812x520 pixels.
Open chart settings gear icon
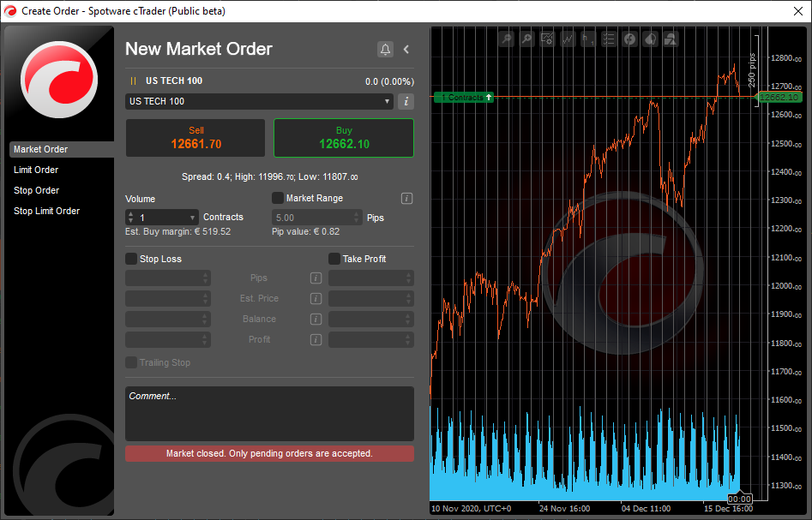point(547,39)
